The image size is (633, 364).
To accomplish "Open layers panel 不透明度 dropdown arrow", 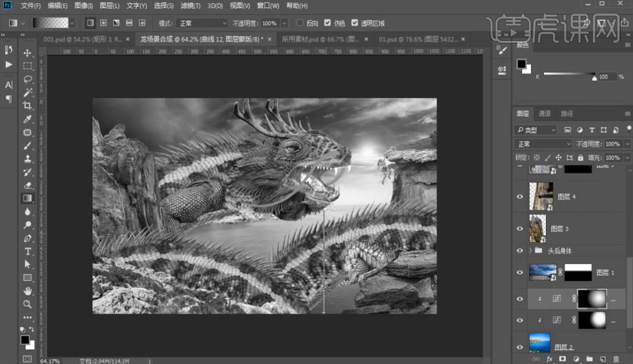I will click(627, 144).
